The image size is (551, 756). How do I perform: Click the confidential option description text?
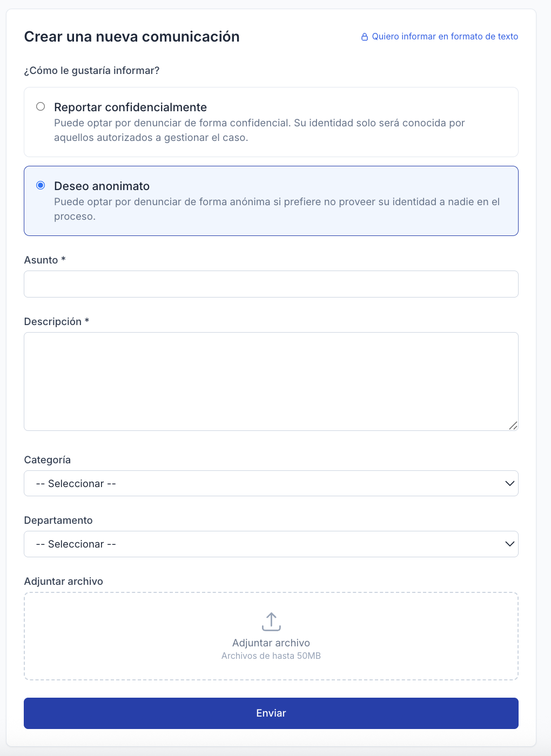click(x=259, y=130)
